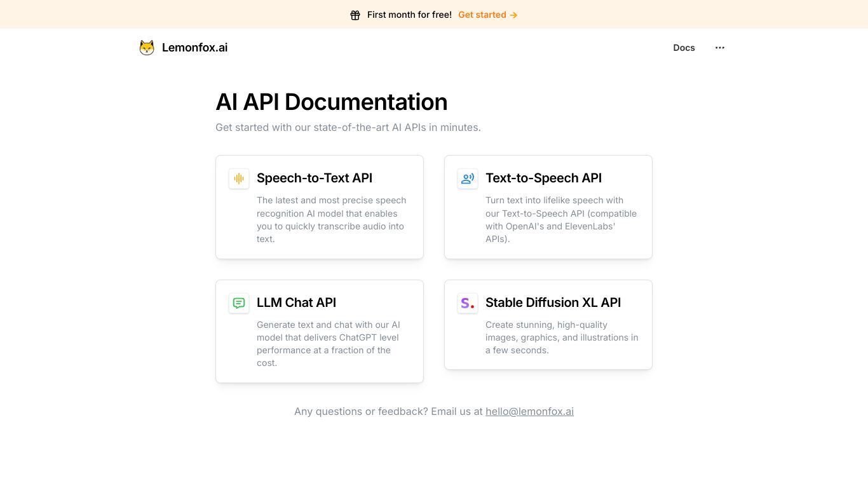This screenshot has width=868, height=488.
Task: Click the Speech-to-Text description paragraph
Action: [332, 220]
